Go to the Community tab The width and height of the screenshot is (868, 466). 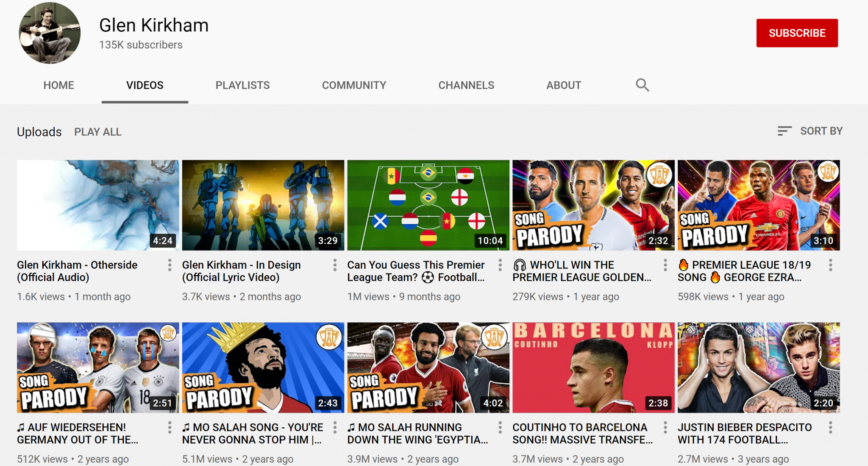pos(354,85)
